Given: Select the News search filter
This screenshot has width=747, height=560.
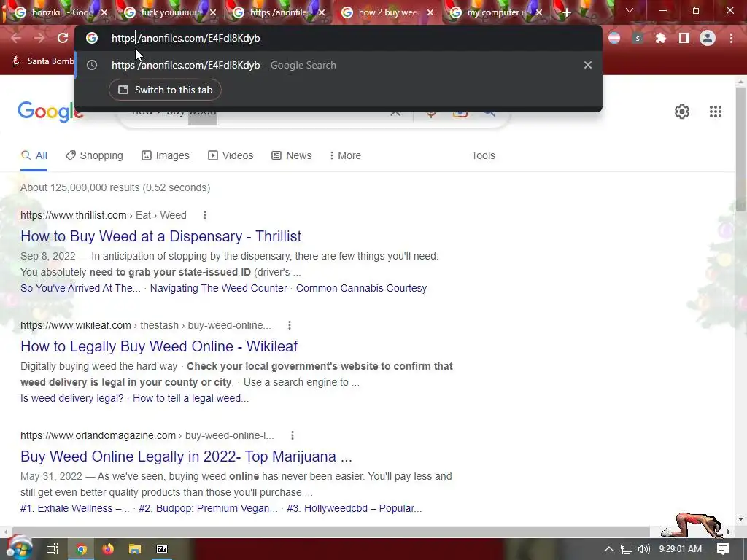Looking at the screenshot, I should point(292,155).
